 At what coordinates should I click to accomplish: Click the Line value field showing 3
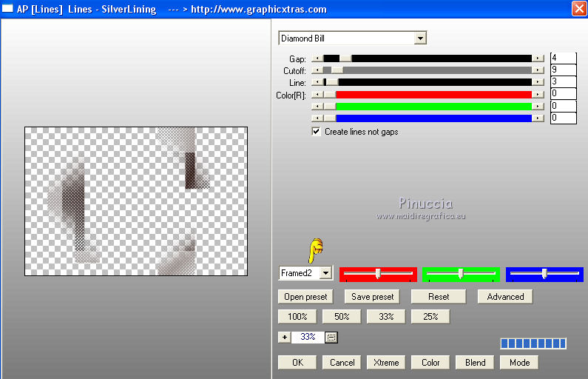click(564, 82)
